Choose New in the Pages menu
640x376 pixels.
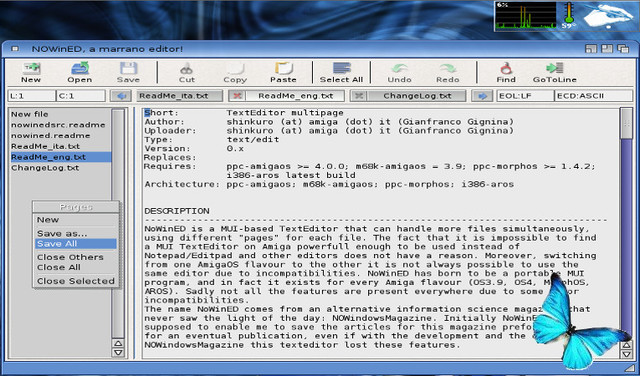coord(76,220)
